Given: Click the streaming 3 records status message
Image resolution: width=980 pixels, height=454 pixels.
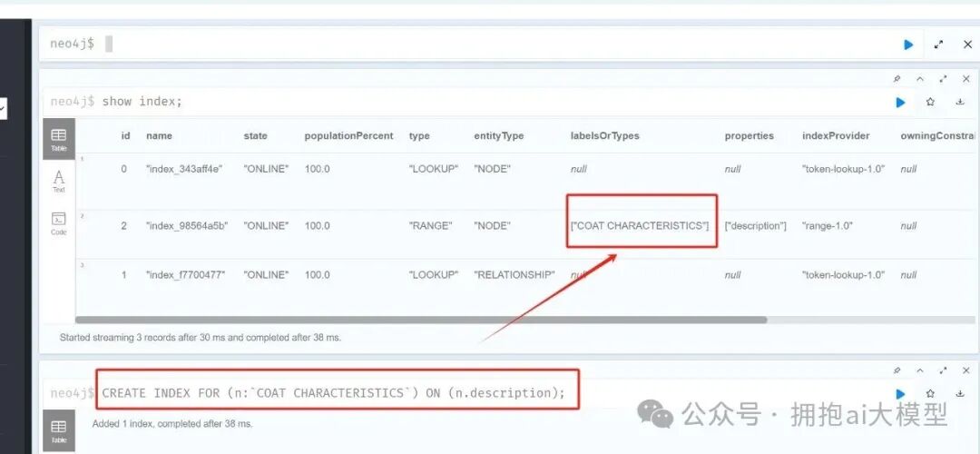Looking at the screenshot, I should [200, 337].
